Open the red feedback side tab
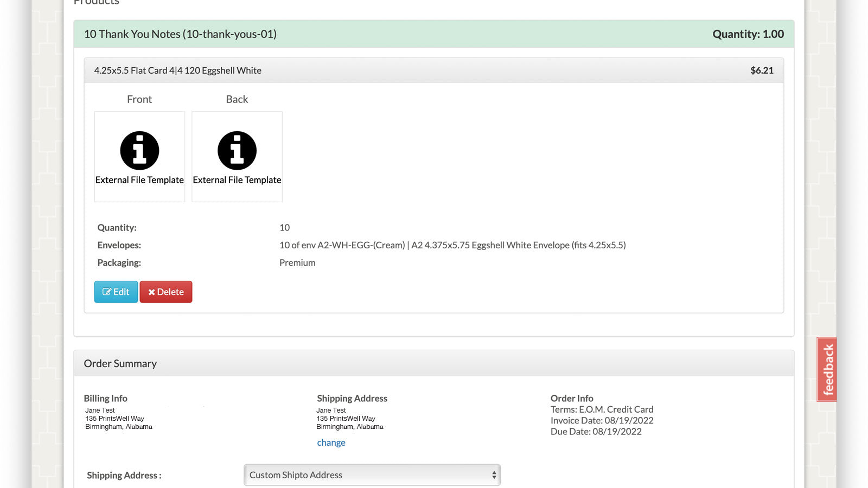The height and width of the screenshot is (488, 868). 827,369
